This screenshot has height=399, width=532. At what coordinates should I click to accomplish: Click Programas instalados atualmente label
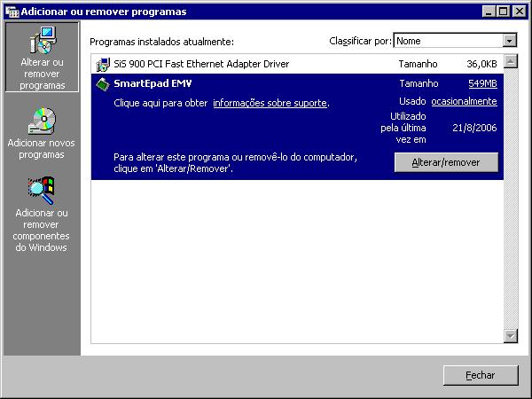[162, 42]
